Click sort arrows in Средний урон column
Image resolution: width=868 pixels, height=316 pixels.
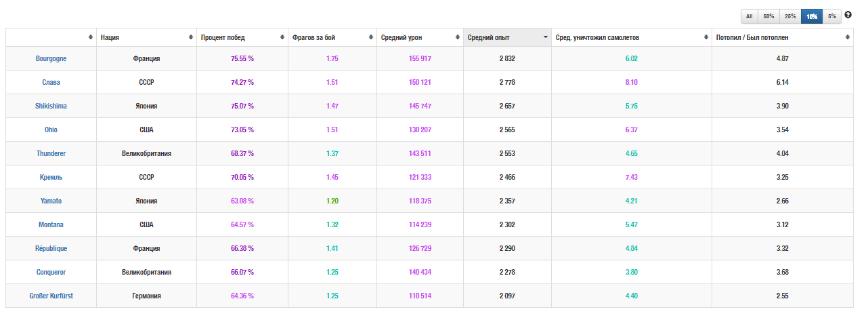[458, 38]
